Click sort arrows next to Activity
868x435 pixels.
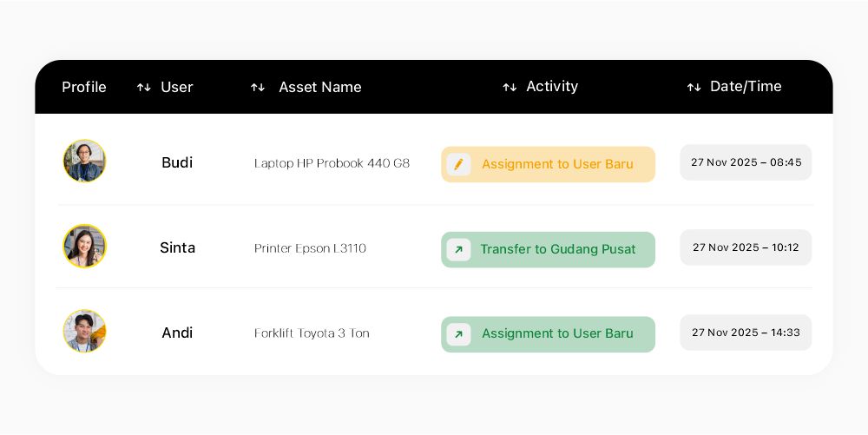(x=510, y=87)
